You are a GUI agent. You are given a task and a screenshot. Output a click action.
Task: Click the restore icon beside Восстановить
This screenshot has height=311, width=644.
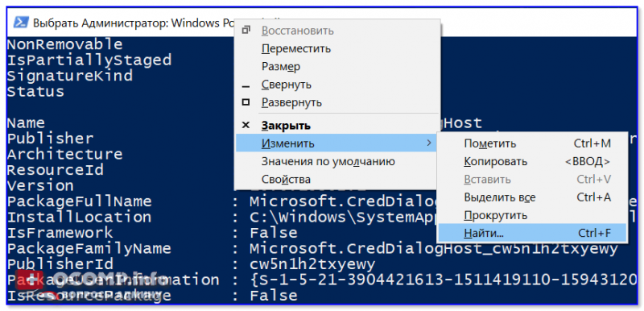246,30
